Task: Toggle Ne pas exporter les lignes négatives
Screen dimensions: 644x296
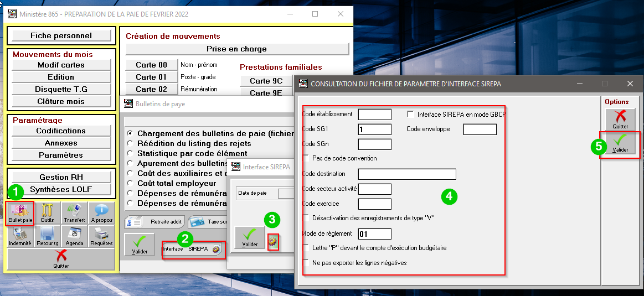Action: (x=306, y=263)
